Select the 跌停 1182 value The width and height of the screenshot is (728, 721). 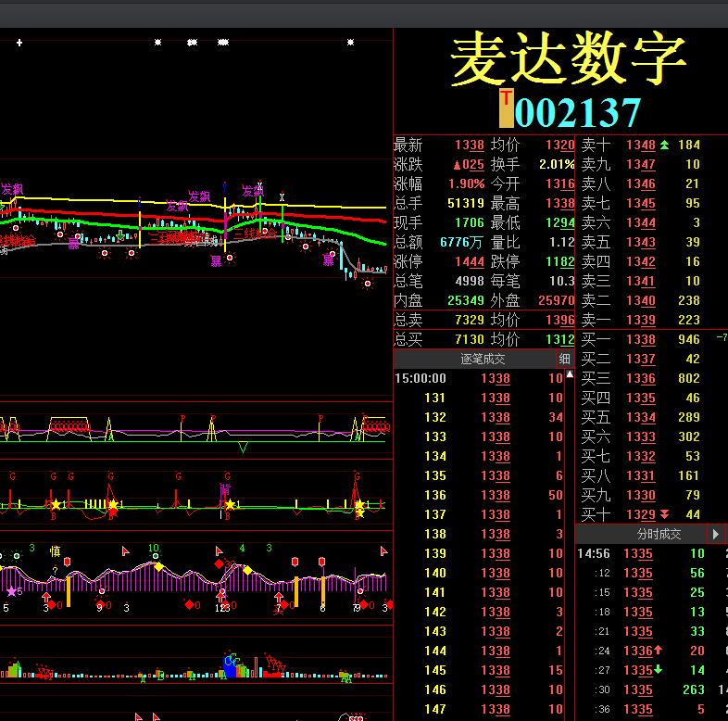click(x=560, y=262)
